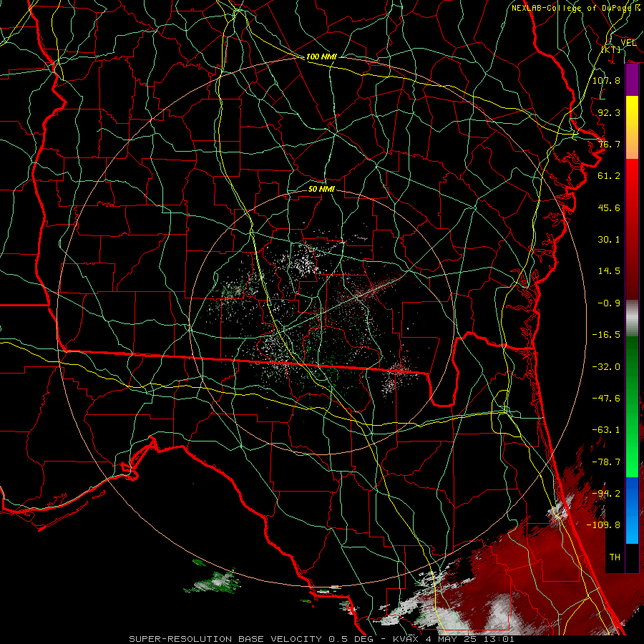
Task: Click the 100 NMI range ring label
Action: (321, 57)
